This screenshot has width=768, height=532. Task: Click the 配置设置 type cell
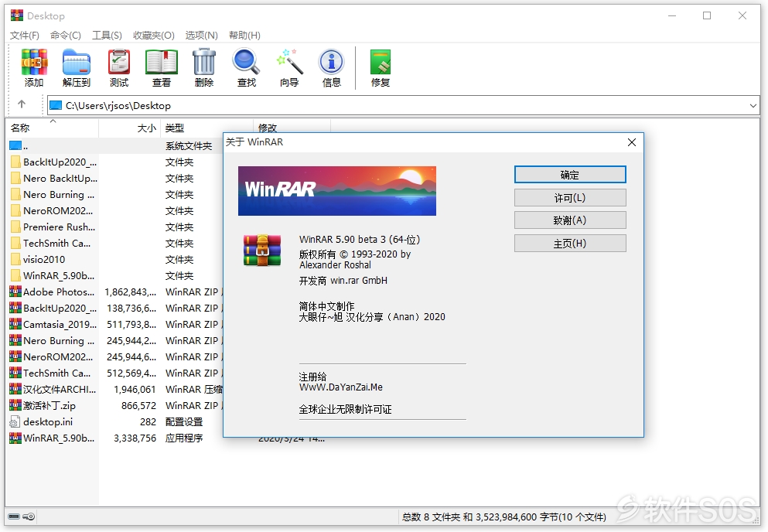(184, 421)
